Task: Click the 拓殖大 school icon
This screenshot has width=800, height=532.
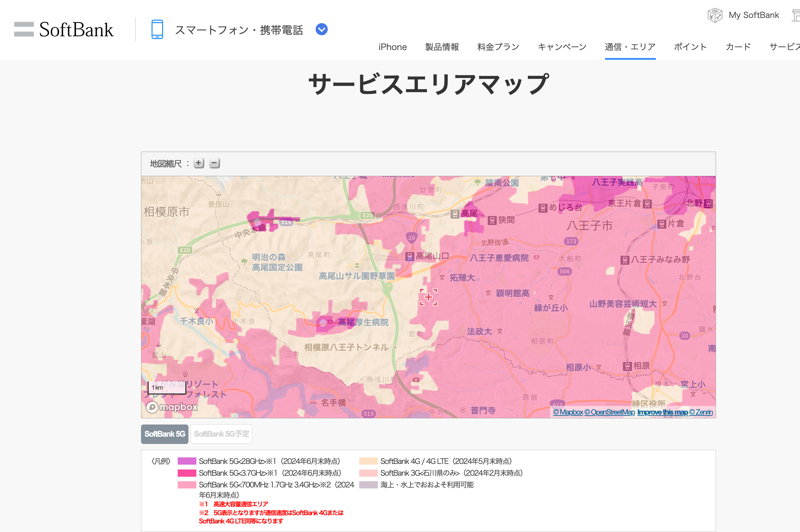Action: coord(442,277)
